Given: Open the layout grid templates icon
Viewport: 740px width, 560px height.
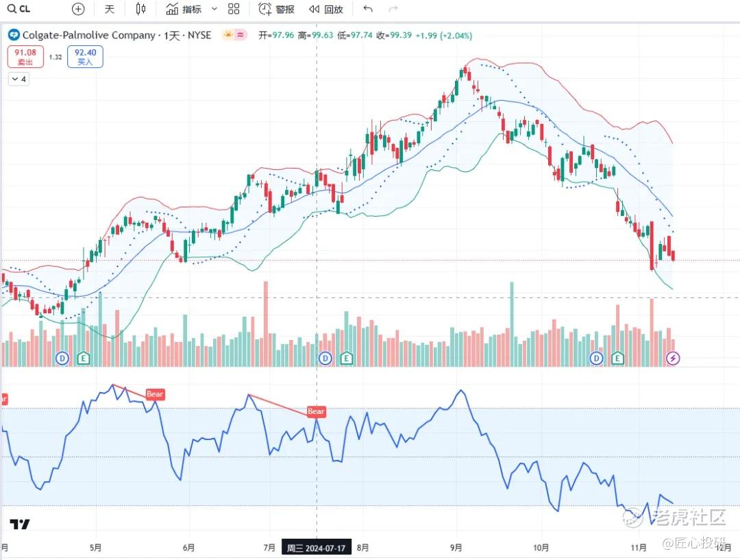Looking at the screenshot, I should [234, 9].
